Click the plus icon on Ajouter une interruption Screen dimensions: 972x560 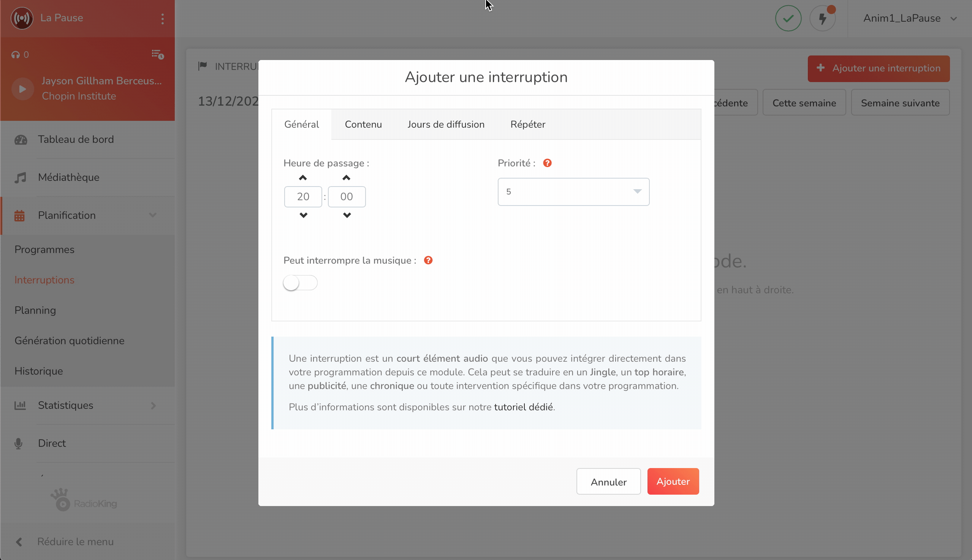(x=820, y=68)
